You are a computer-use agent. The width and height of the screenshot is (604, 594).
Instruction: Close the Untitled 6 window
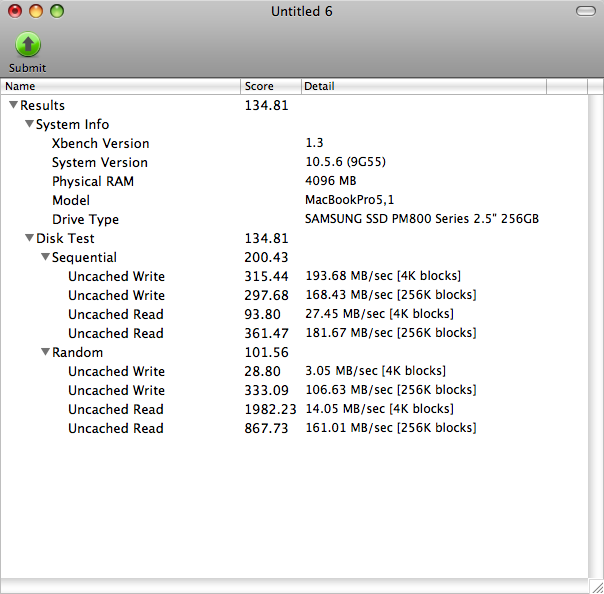tap(15, 11)
